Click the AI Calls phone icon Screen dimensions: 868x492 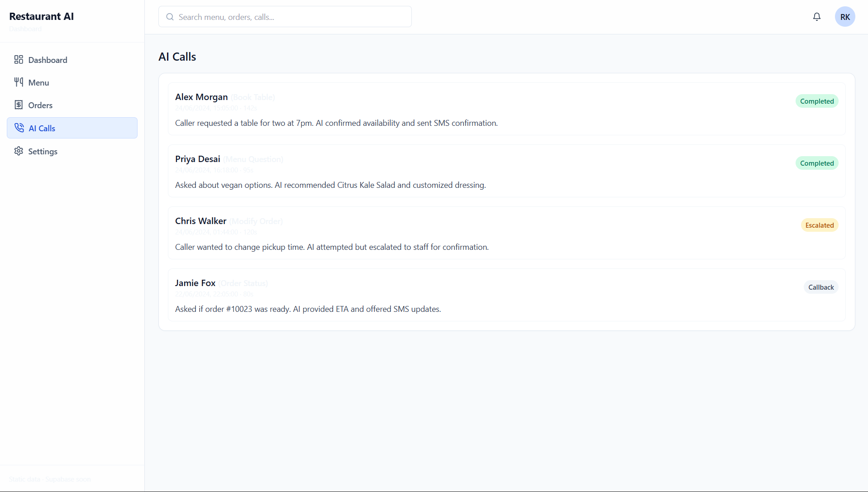pos(19,128)
